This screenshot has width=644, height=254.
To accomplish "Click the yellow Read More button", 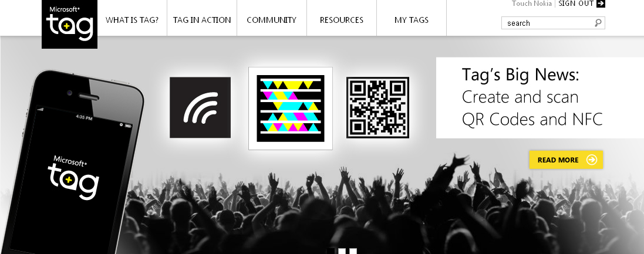I will pyautogui.click(x=566, y=160).
